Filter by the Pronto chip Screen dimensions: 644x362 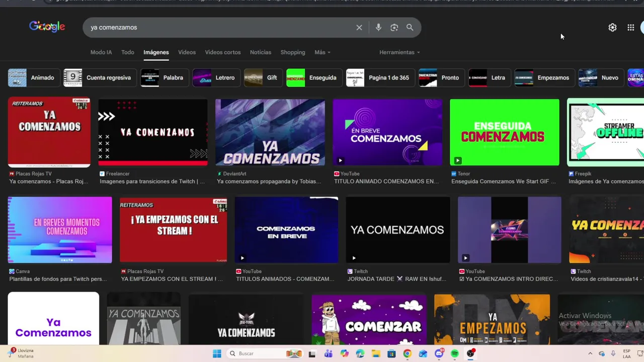click(x=441, y=78)
